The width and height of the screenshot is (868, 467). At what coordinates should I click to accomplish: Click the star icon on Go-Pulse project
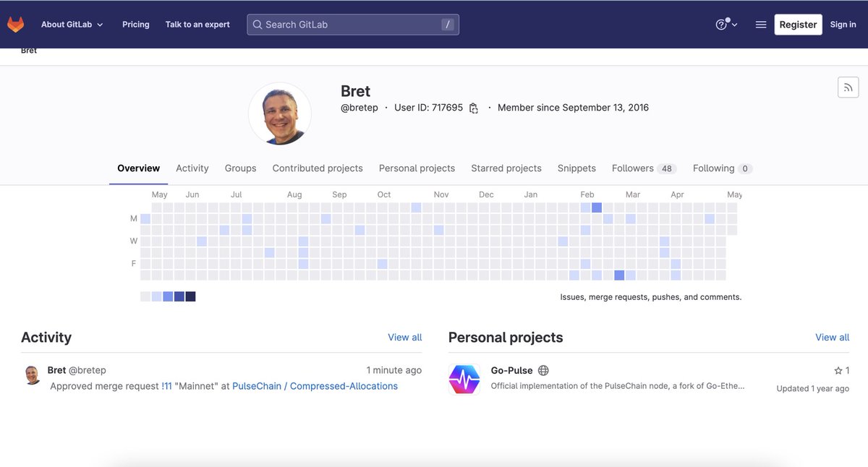pos(838,369)
